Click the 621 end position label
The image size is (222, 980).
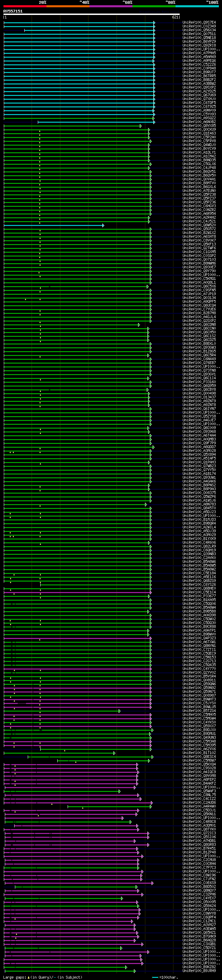175,17
